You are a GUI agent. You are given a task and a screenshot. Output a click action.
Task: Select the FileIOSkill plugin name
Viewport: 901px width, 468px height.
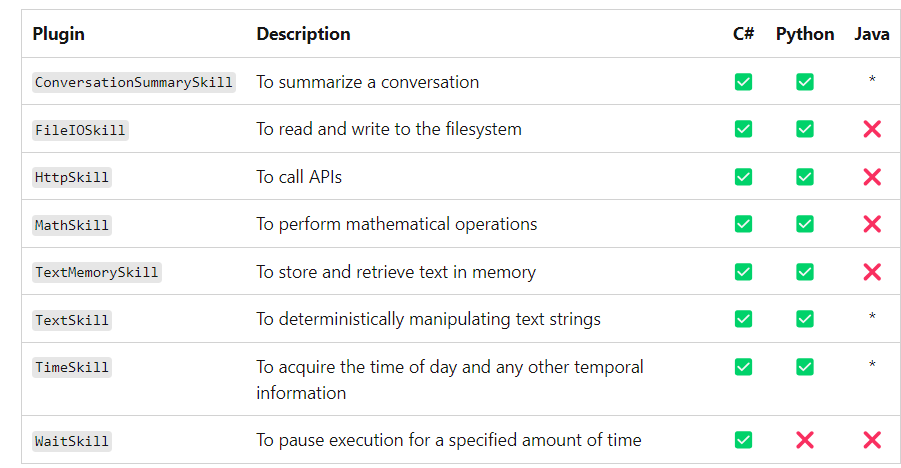(80, 130)
